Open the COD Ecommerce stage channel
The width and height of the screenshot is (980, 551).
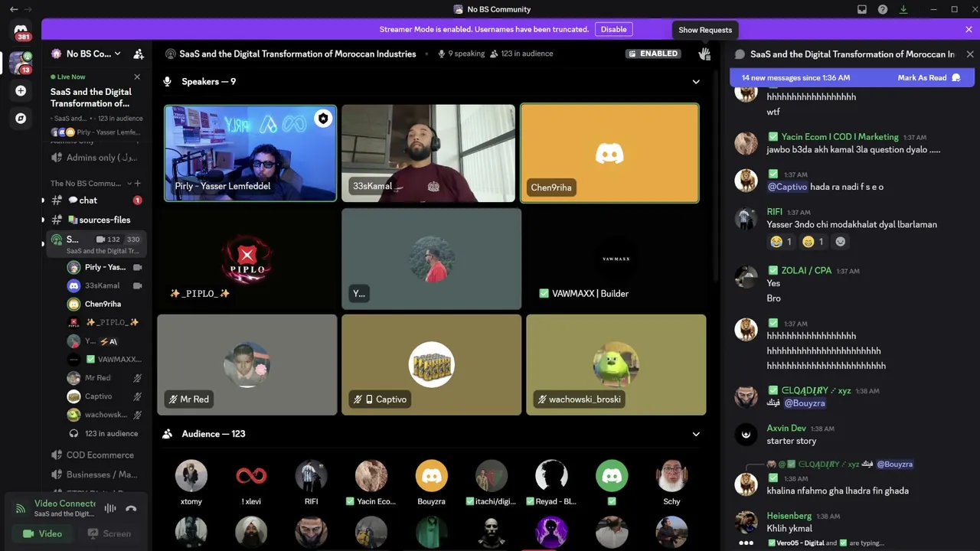tap(96, 455)
